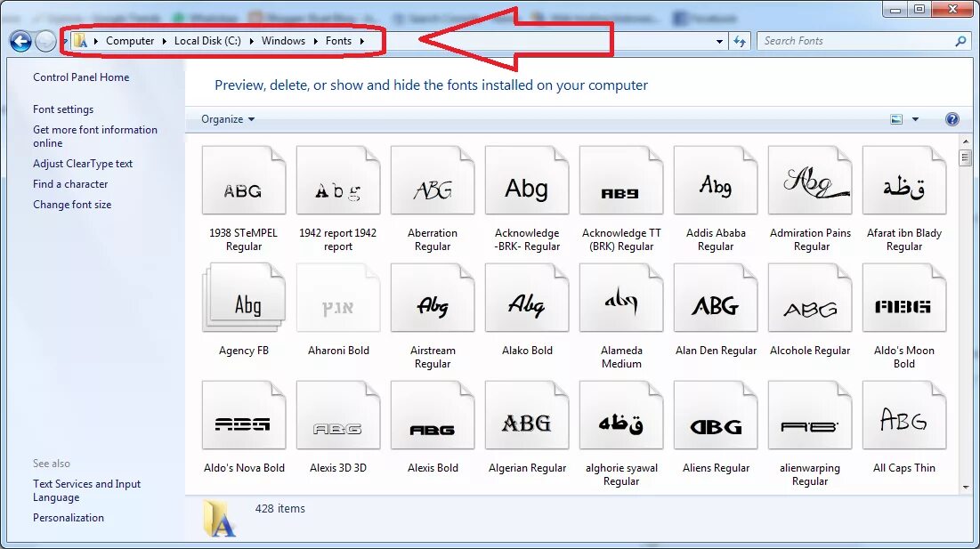Expand the arrow after Windows in breadcrumb
Viewport: 980px width, 549px height.
coord(315,41)
